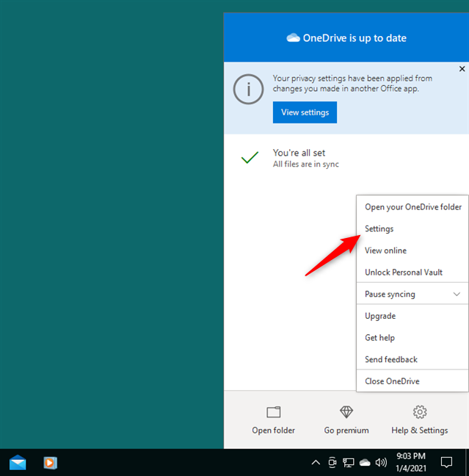Open the Action Center notification icon

point(446,462)
